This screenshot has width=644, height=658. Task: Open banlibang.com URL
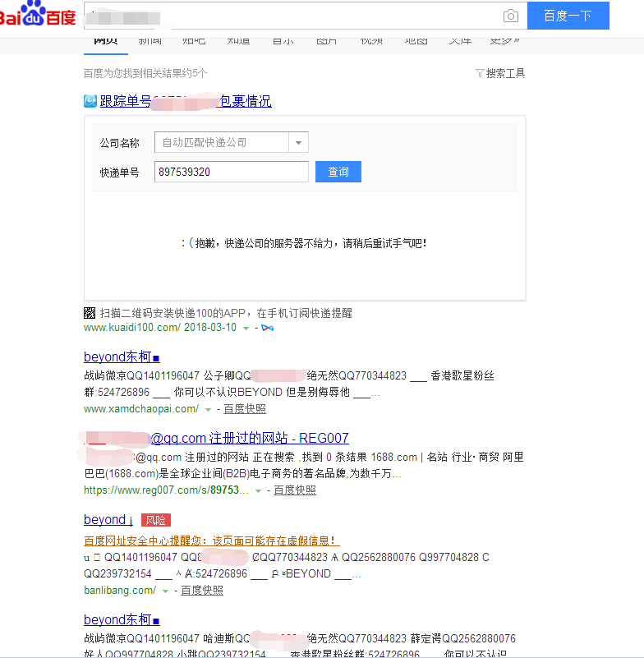pos(120,591)
